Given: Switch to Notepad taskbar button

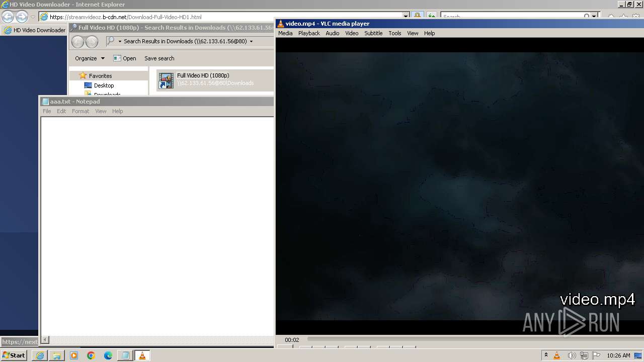Looking at the screenshot, I should pyautogui.click(x=125, y=355).
